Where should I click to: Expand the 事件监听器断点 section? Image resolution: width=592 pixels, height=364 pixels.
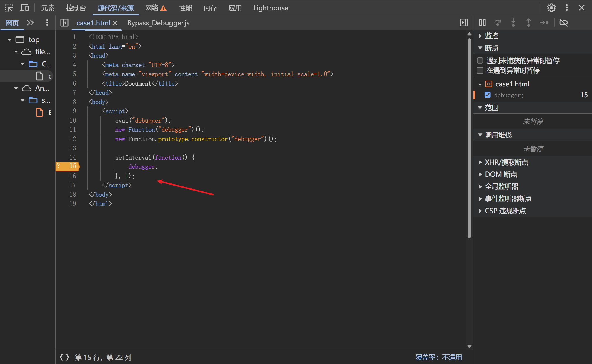[480, 198]
